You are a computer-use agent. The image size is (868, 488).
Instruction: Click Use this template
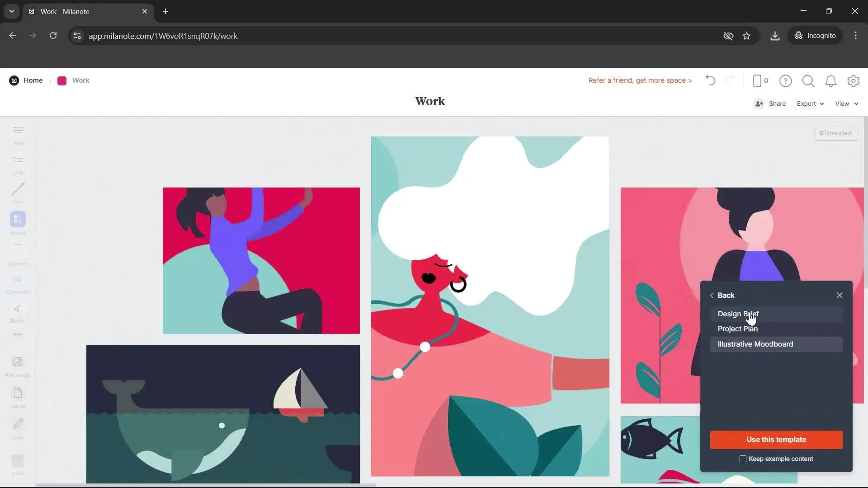point(776,440)
